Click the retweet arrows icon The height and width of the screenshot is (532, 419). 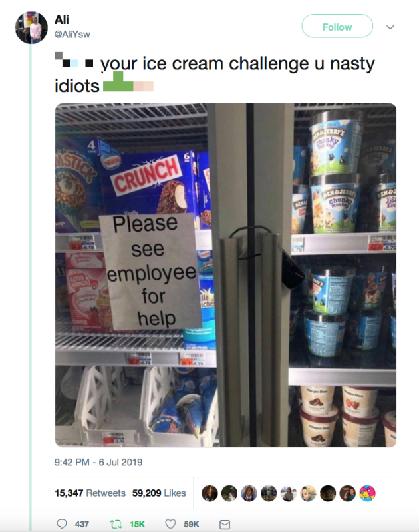pyautogui.click(x=116, y=524)
